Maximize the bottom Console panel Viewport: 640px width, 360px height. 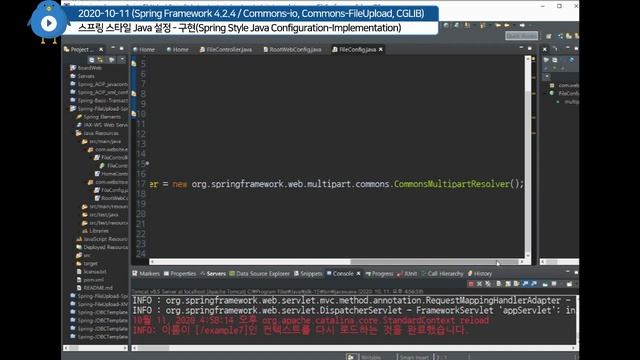(576, 272)
